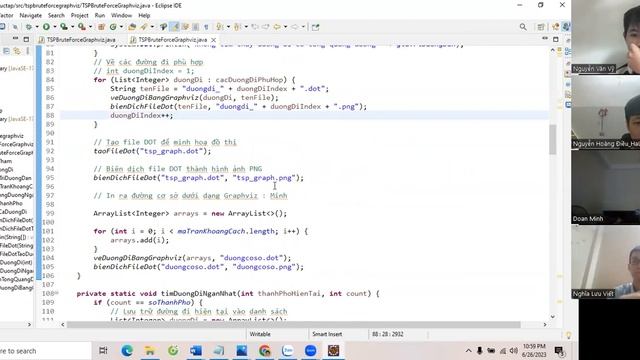Toggle Mark Occurrences highlighter icon
Viewport: 640px width, 360px height.
pos(175,27)
